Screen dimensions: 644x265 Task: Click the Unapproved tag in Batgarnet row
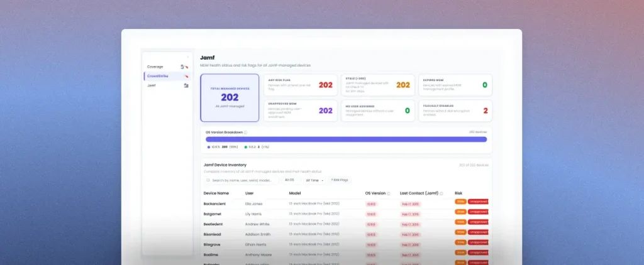tap(478, 212)
